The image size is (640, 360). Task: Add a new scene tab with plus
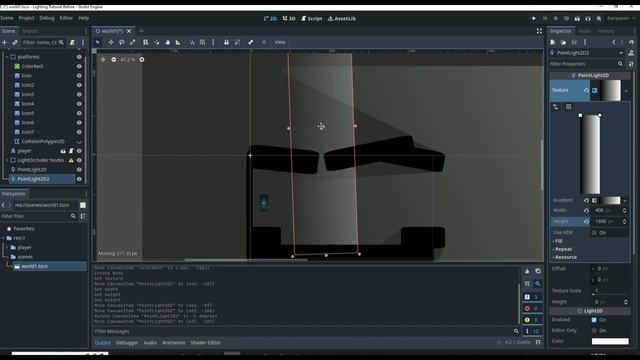click(x=141, y=31)
